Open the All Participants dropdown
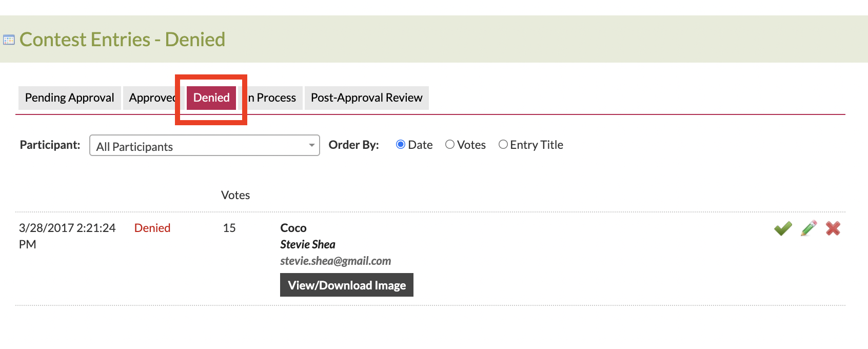The image size is (868, 349). 204,146
